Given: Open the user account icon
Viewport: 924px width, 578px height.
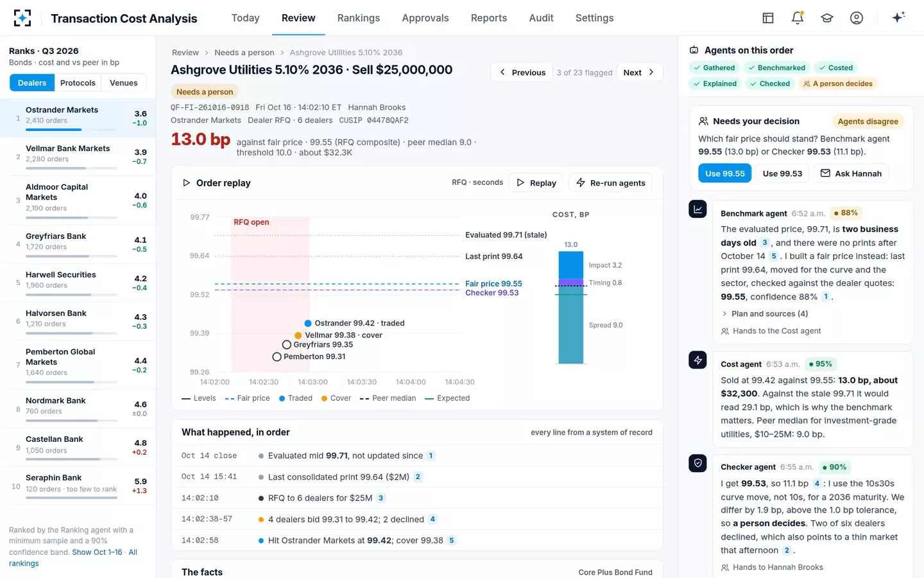Looking at the screenshot, I should 857,18.
